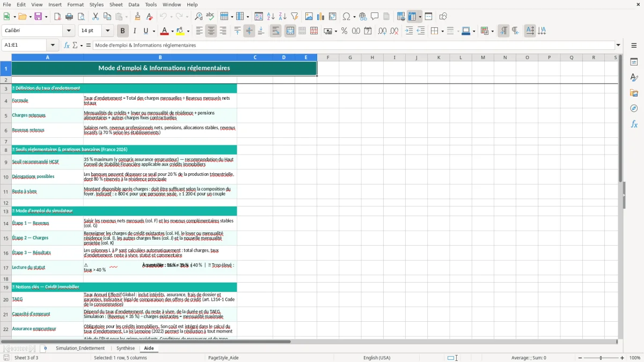The image size is (644, 362).
Task: Click the Sum (Σ) select function button
Action: 75,46
